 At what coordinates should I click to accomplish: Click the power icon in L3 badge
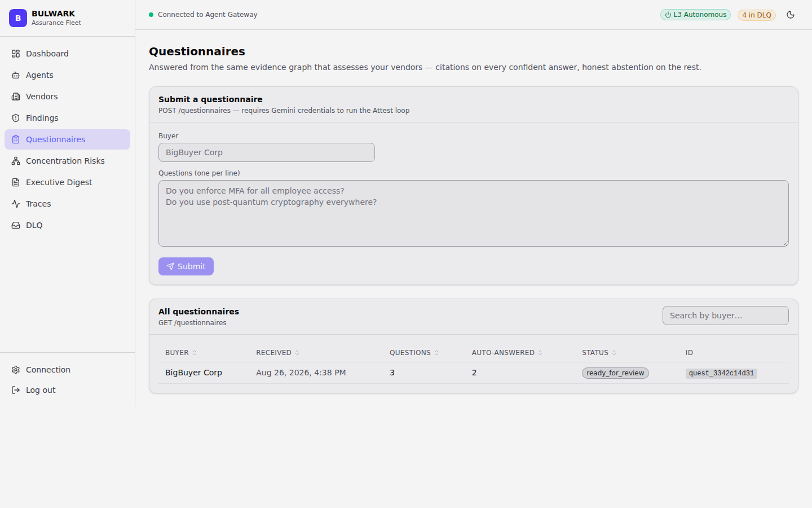668,15
